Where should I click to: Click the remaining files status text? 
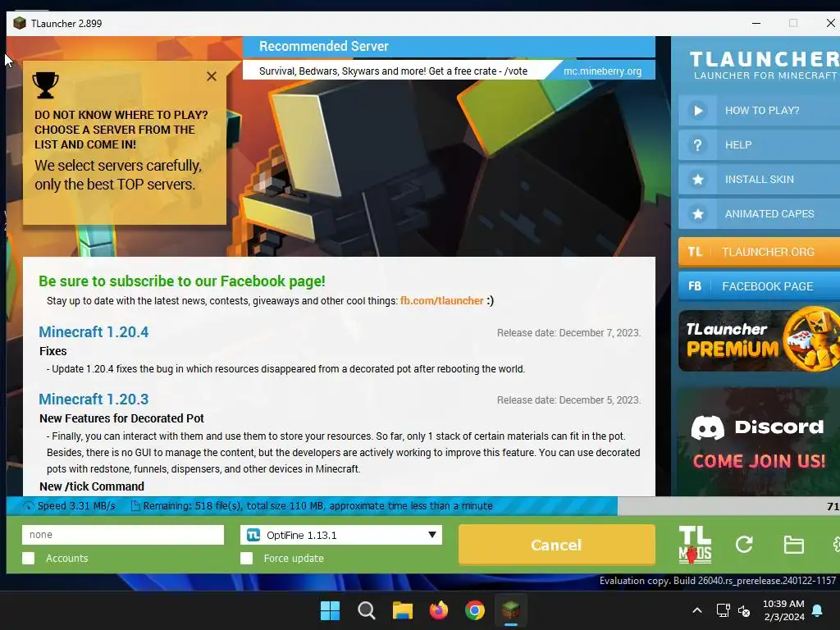point(317,505)
